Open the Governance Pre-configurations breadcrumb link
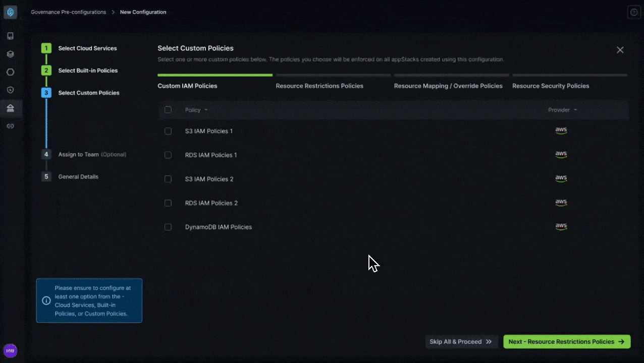The width and height of the screenshot is (644, 363). [x=68, y=12]
